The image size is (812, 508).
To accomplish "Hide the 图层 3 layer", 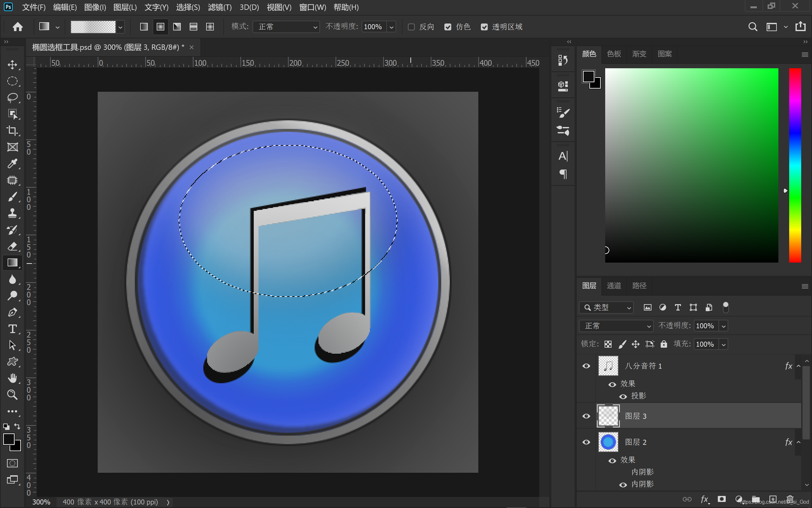I will [x=586, y=416].
